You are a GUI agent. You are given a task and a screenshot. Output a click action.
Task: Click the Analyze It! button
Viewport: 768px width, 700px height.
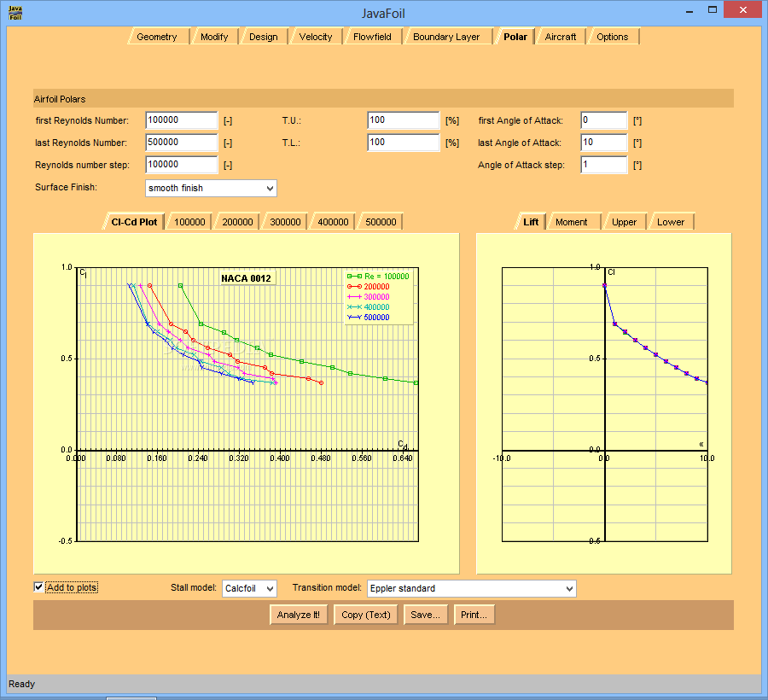point(299,615)
